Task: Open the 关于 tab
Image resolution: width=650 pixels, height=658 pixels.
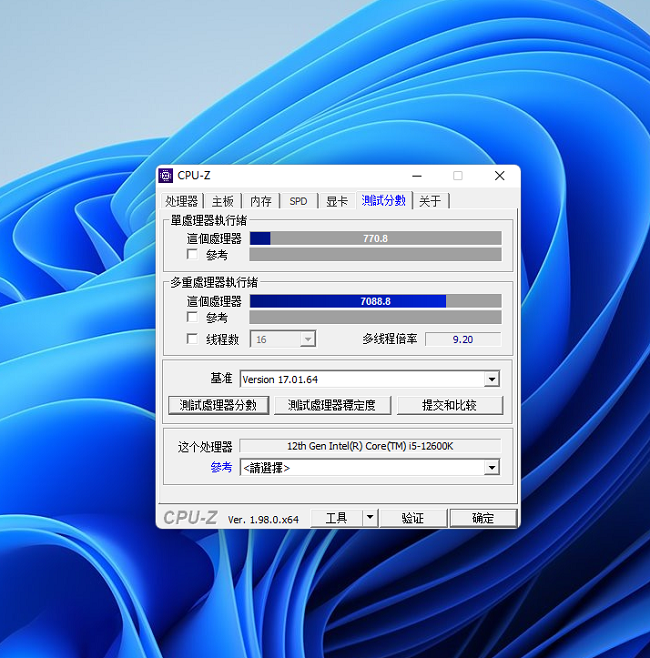Action: coord(431,201)
